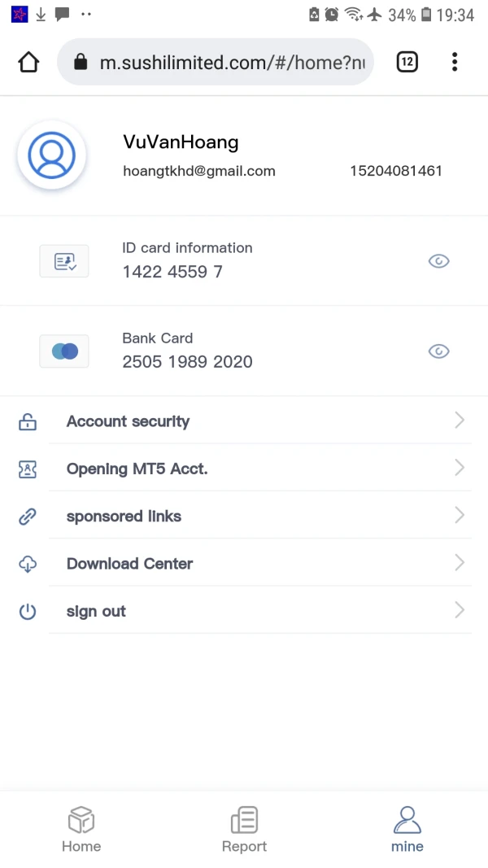Click the ID card information icon

(x=64, y=261)
